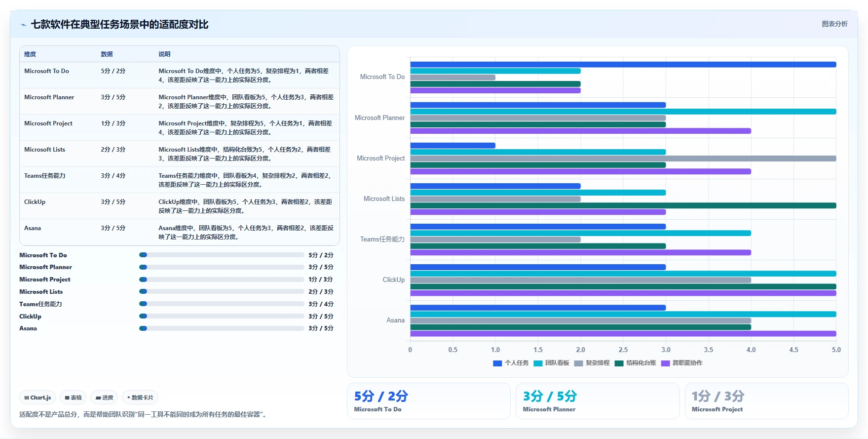Click the cyan 团队看板 bar for Microsoft Planner
The image size is (868, 439).
coord(623,112)
